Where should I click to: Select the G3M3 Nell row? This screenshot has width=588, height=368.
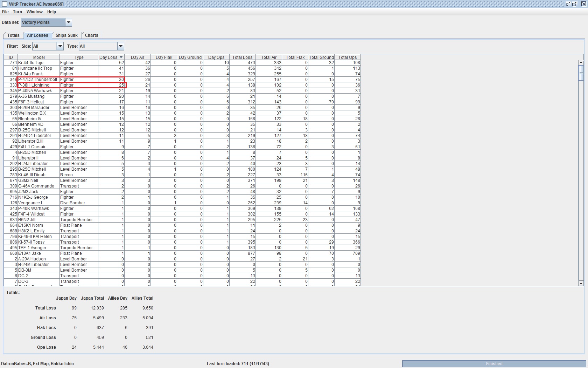[x=182, y=180]
